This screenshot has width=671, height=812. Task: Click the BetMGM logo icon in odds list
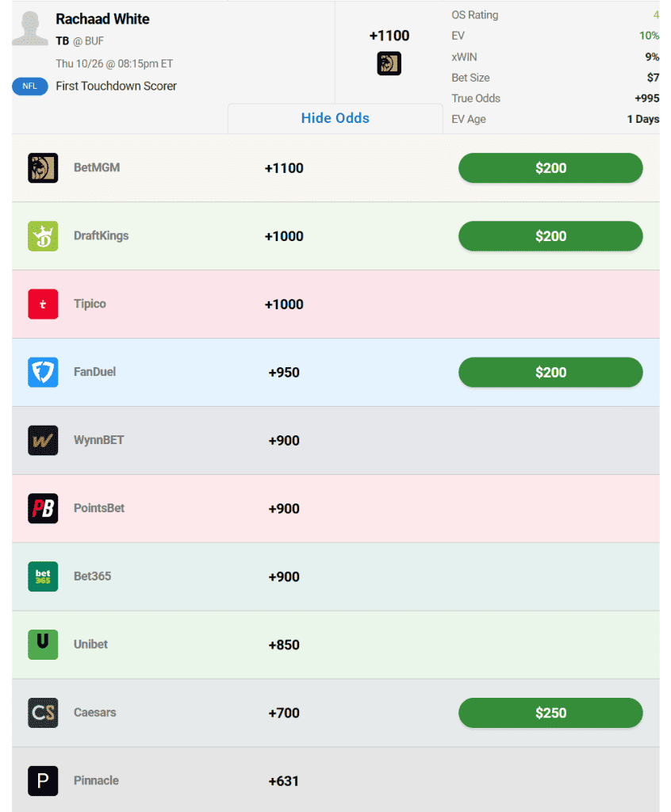(43, 168)
